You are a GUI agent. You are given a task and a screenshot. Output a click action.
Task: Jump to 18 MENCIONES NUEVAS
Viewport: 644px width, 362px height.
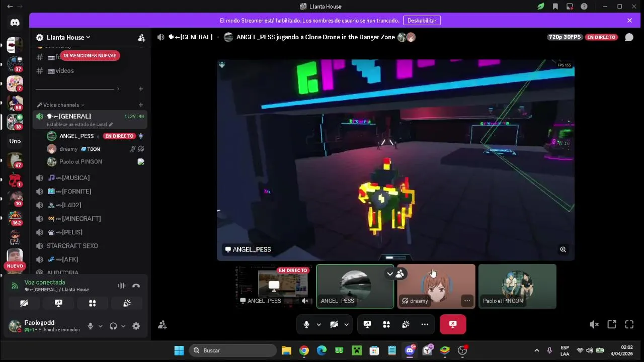click(90, 56)
